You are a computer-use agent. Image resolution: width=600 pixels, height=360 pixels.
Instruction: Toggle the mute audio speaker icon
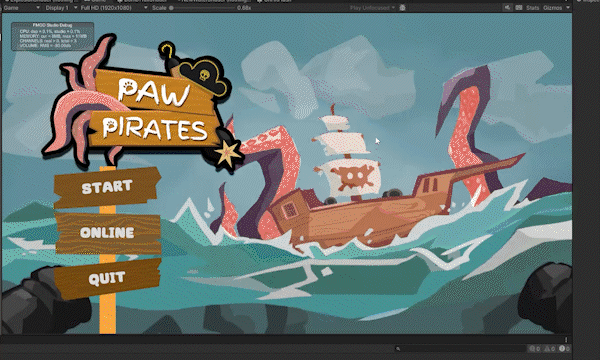(507, 8)
